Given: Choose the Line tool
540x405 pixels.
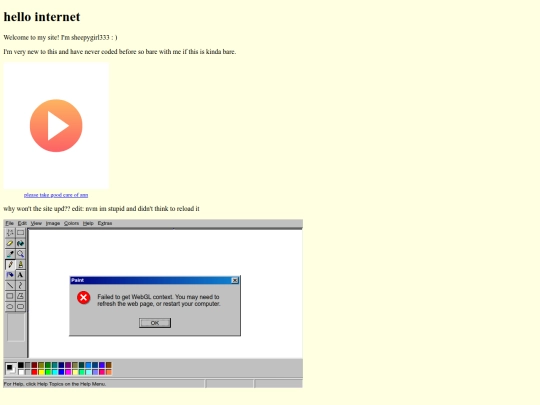Looking at the screenshot, I should coord(10,285).
